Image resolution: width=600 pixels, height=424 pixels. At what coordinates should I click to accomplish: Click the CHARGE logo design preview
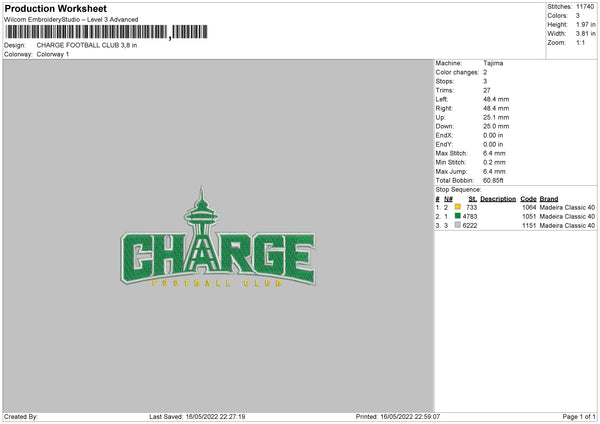[x=218, y=237]
